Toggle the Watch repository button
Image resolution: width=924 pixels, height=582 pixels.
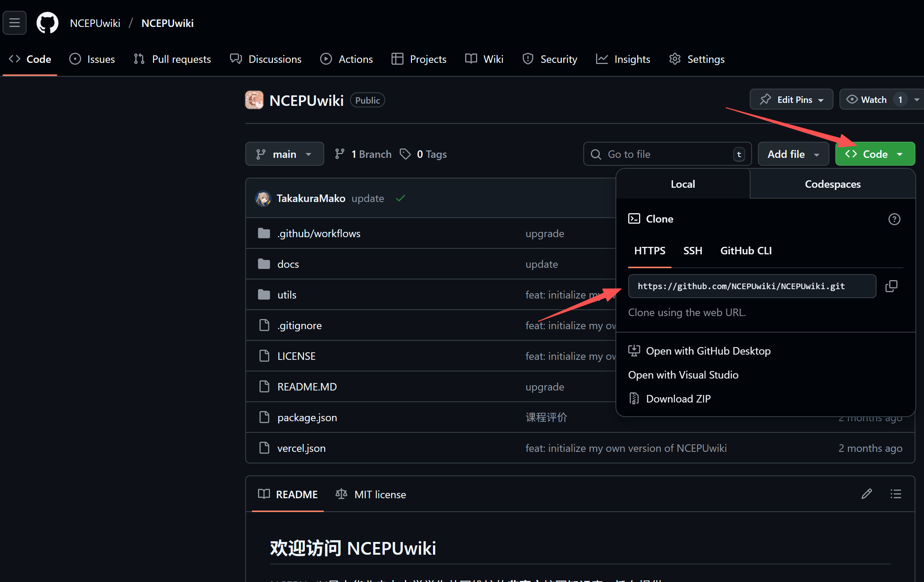(x=867, y=99)
